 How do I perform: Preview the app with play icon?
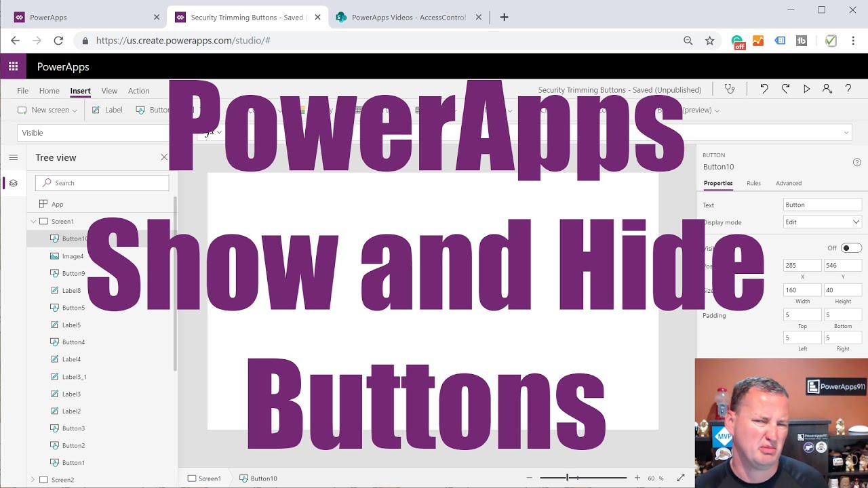(806, 89)
